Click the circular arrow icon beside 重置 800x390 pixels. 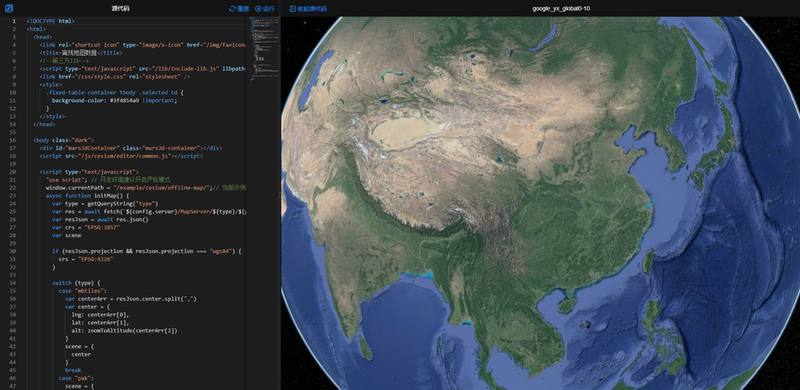[x=232, y=9]
